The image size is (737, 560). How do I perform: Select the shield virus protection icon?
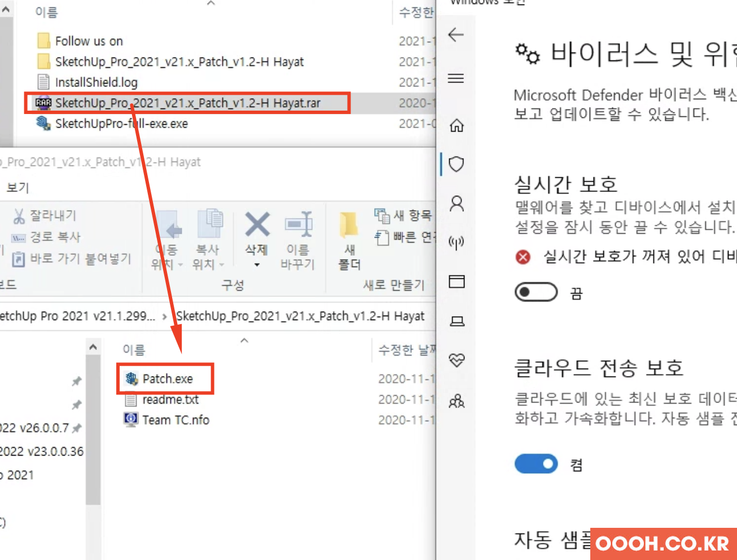457,164
